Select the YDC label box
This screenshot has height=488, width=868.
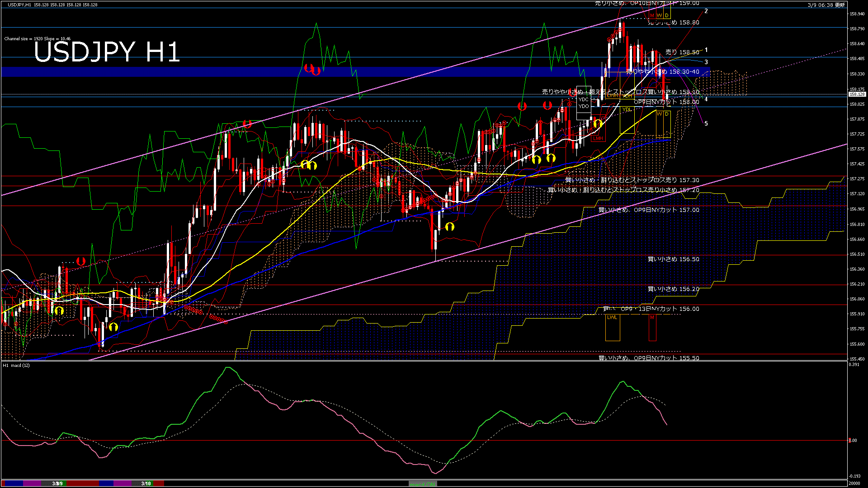pos(583,99)
